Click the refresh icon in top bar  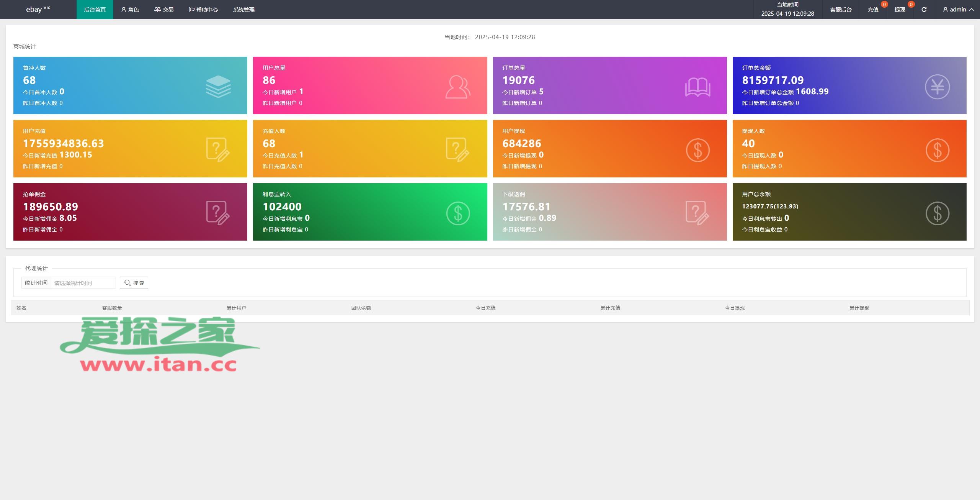[924, 10]
